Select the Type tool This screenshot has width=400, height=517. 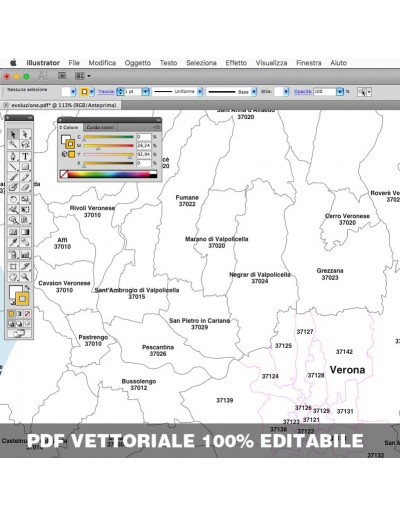(x=25, y=156)
